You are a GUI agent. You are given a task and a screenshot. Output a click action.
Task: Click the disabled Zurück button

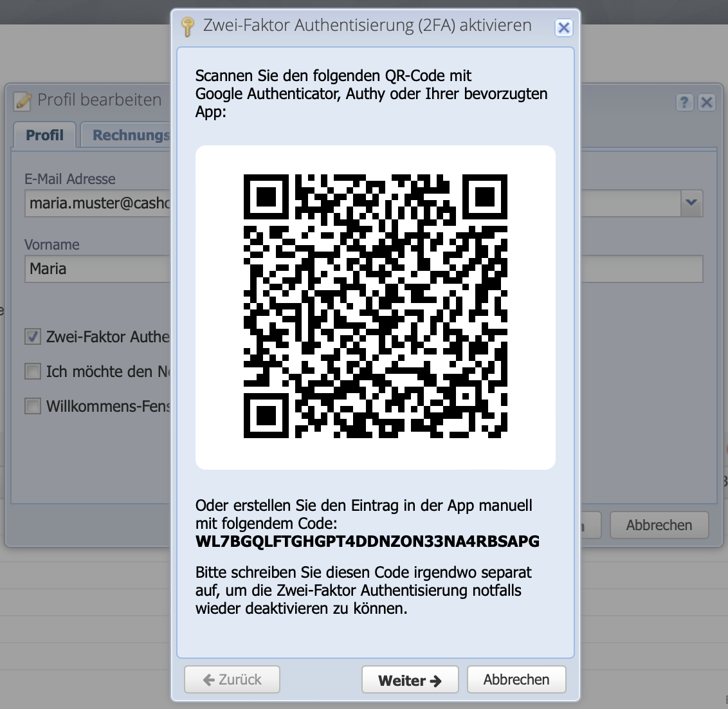coord(232,679)
